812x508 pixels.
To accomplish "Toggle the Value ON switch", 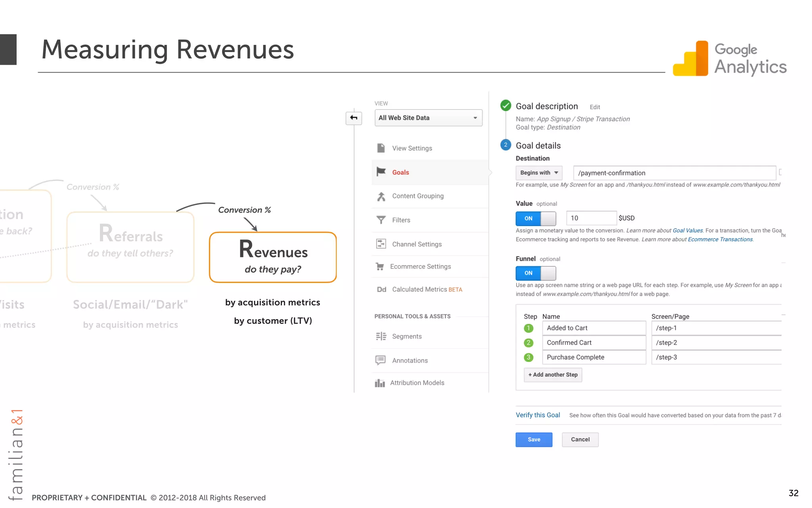I will [x=536, y=218].
